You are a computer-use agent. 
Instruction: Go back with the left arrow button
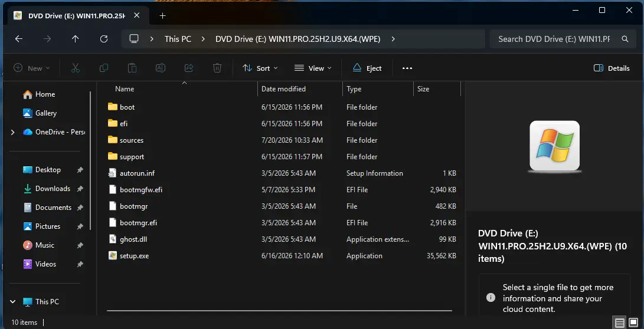[x=18, y=39]
